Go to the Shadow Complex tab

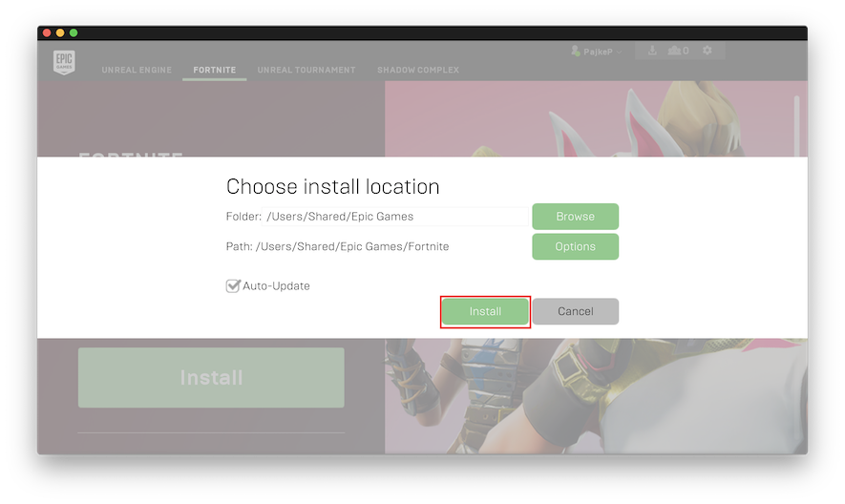pos(418,70)
